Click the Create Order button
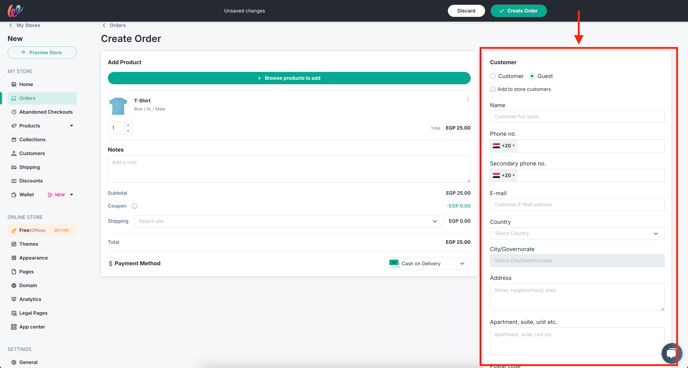The height and width of the screenshot is (368, 688). click(519, 11)
